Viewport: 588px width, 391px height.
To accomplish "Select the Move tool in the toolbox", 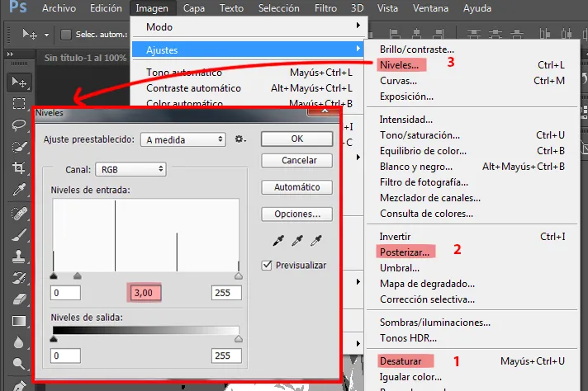I will [19, 82].
